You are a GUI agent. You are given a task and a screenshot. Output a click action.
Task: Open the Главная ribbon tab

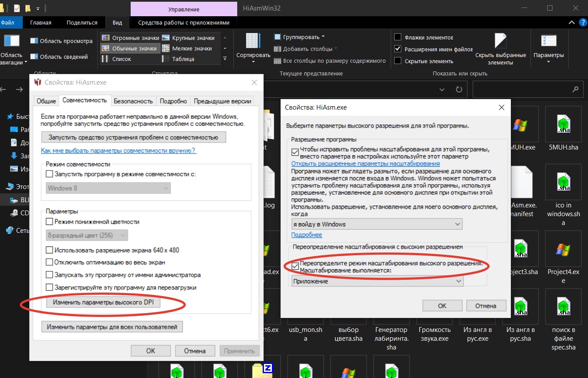[41, 22]
